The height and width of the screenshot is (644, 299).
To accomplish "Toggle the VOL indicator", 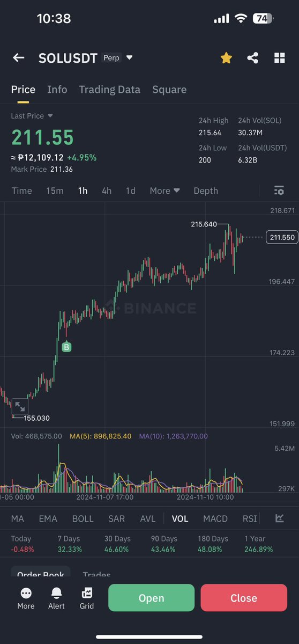I will click(x=180, y=518).
